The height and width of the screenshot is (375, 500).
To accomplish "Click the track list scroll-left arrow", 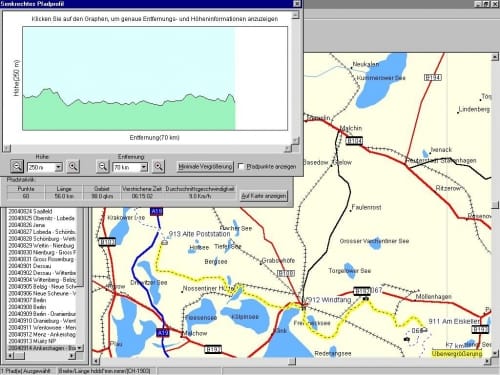I will [x=10, y=356].
